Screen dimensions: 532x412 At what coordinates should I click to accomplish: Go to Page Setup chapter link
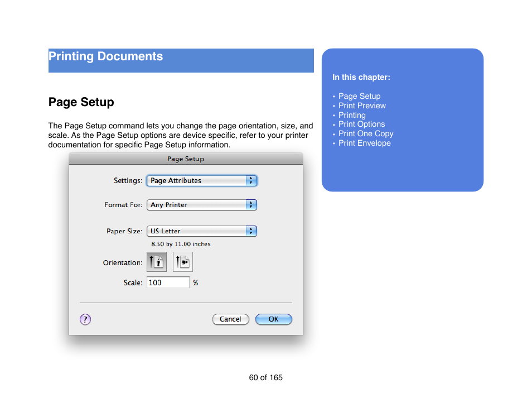click(359, 96)
